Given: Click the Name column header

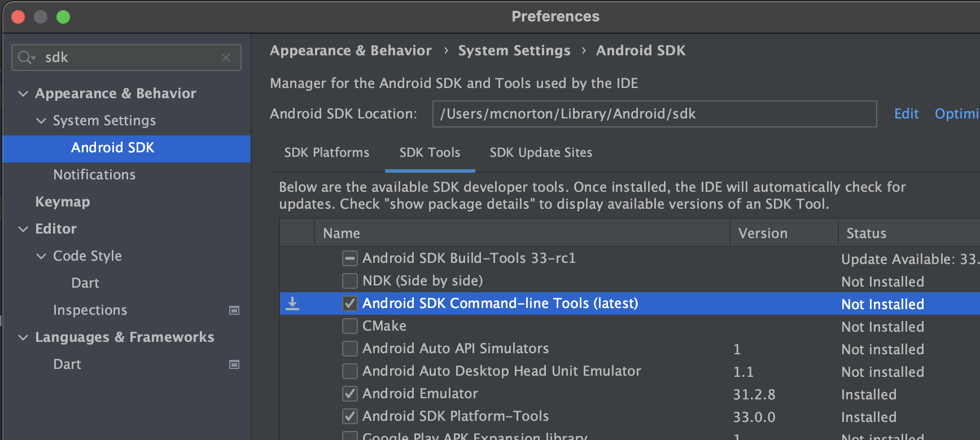Looking at the screenshot, I should coord(522,233).
